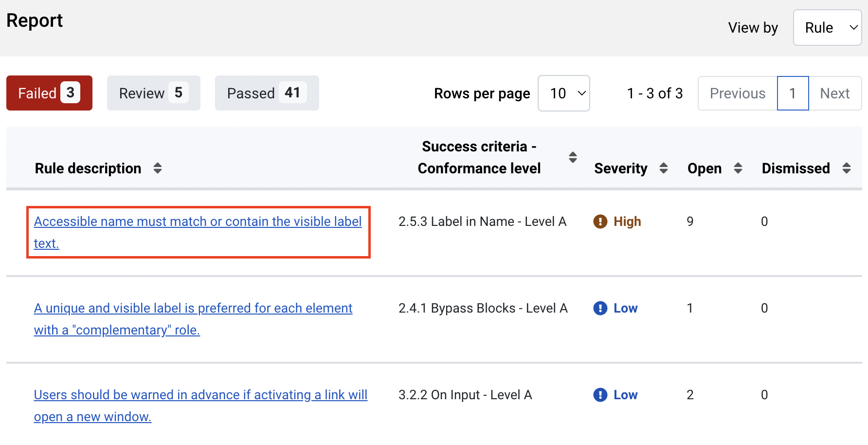
Task: Click the High severity warning icon
Action: coord(600,222)
